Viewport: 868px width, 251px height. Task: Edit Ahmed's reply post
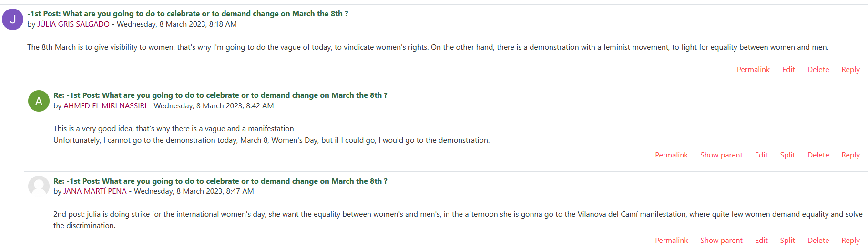[761, 155]
